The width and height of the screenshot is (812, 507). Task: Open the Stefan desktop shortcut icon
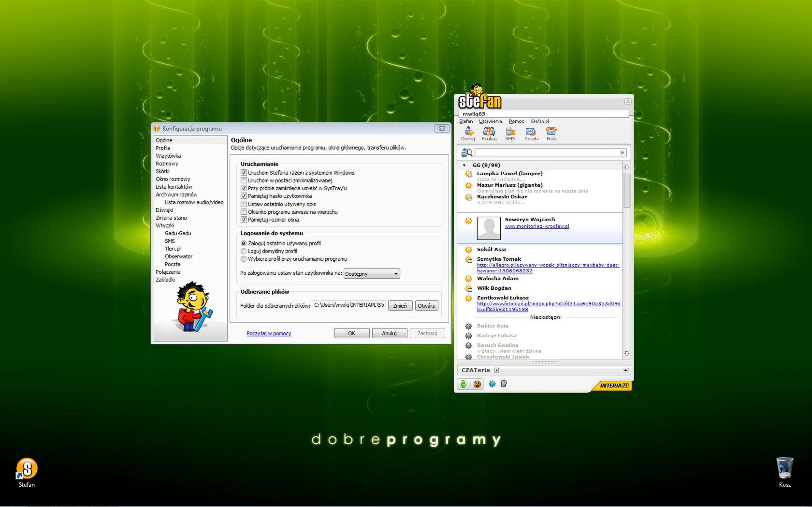27,468
